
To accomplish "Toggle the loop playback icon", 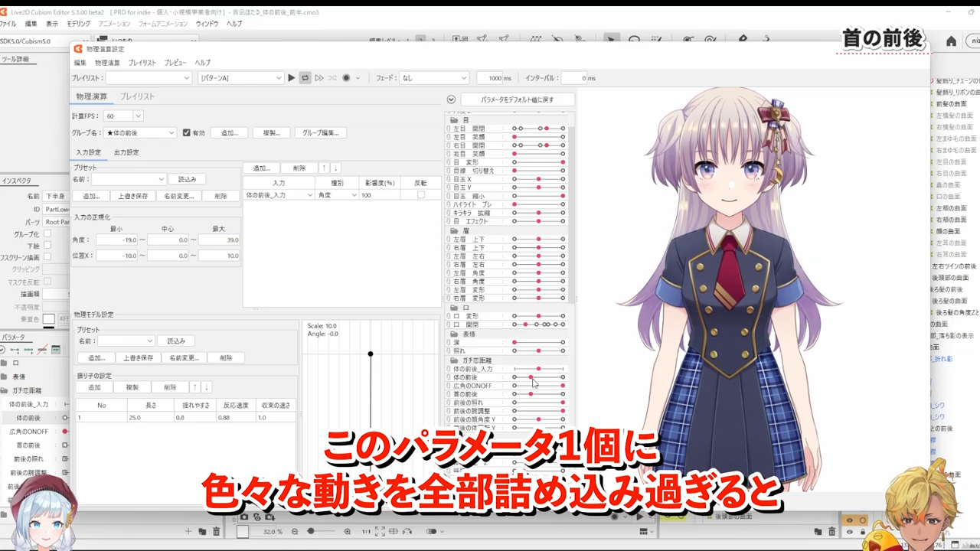I will pyautogui.click(x=305, y=78).
